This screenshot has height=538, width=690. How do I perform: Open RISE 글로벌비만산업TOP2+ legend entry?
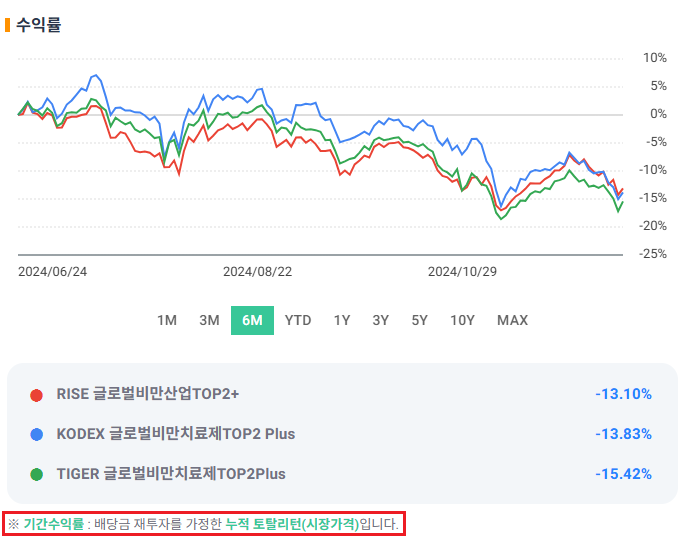tap(148, 394)
